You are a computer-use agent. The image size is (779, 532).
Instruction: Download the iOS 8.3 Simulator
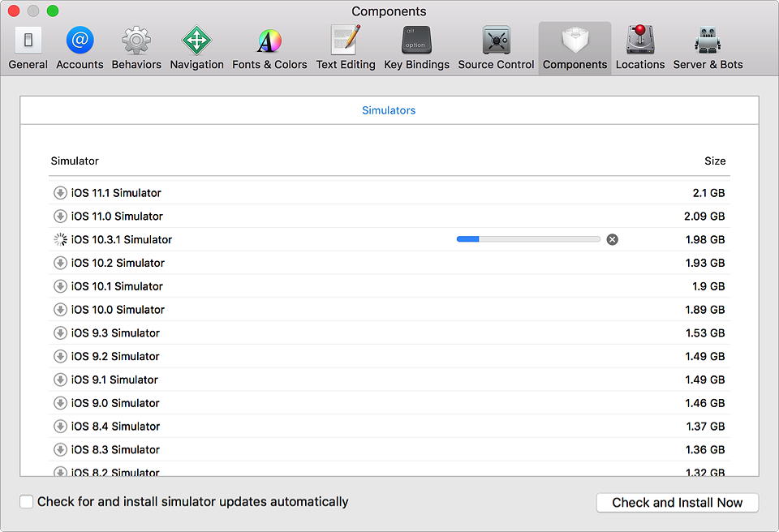(60, 449)
